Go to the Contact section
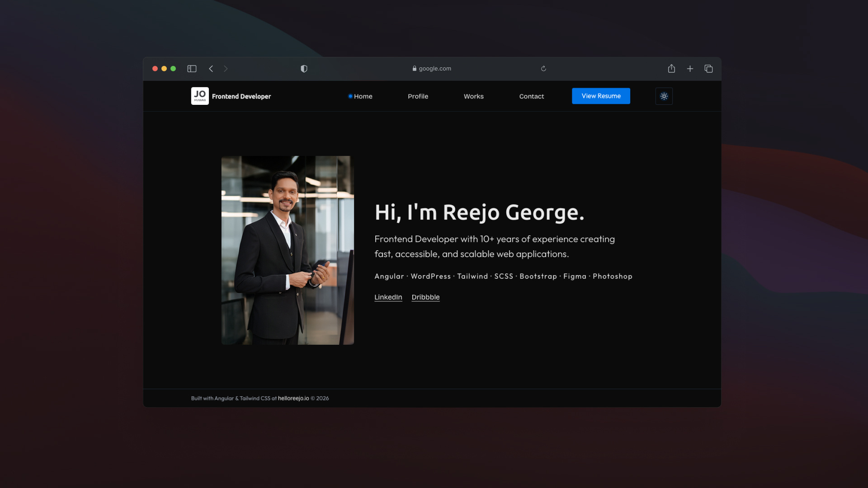Image resolution: width=868 pixels, height=488 pixels. tap(531, 96)
